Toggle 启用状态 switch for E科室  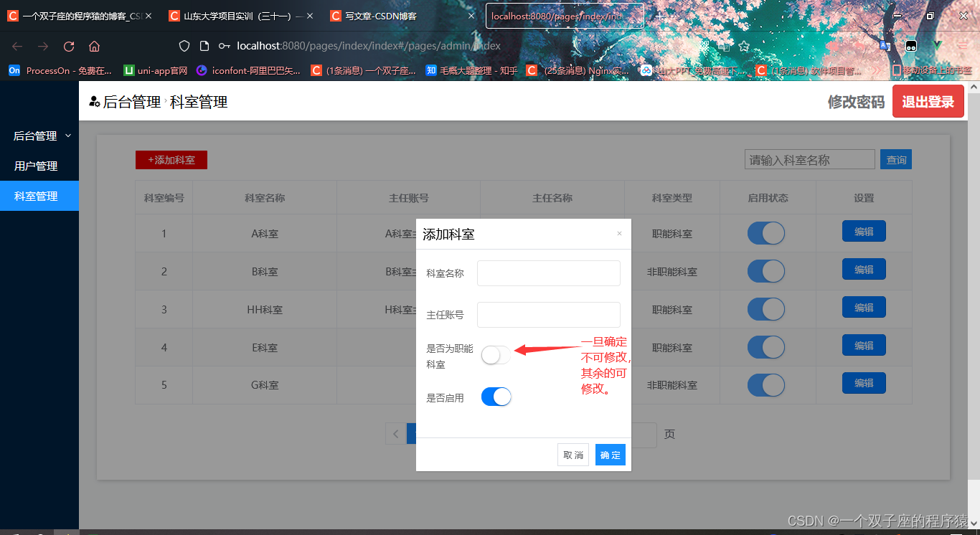point(766,347)
